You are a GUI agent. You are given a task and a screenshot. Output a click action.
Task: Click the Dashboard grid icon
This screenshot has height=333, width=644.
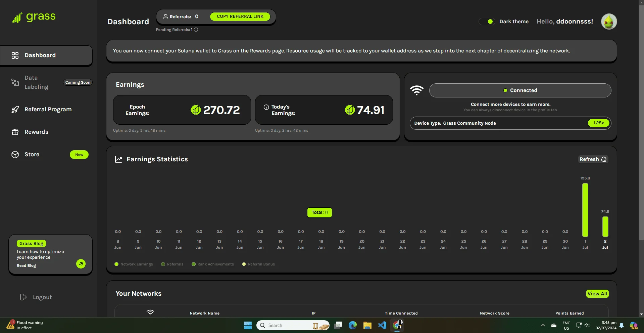click(15, 55)
